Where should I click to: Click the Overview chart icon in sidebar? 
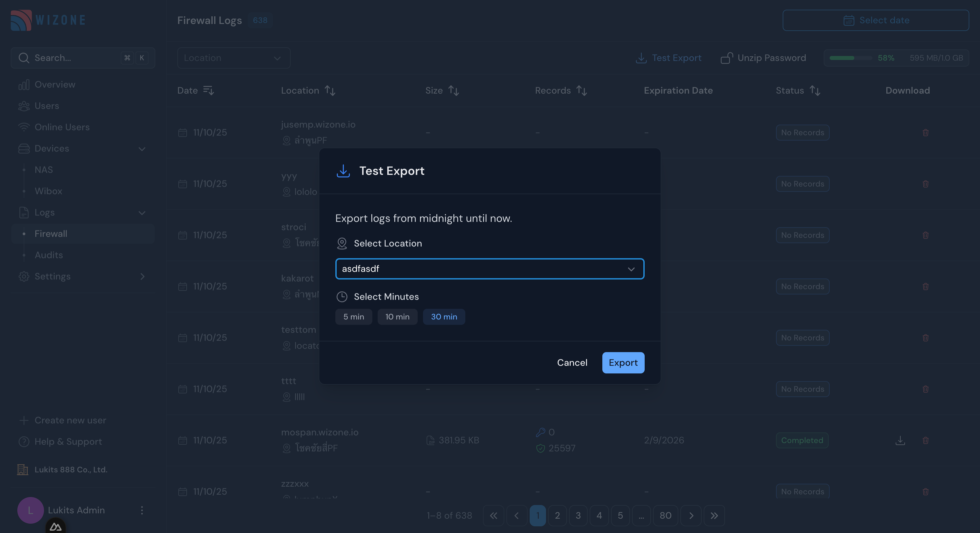point(24,84)
